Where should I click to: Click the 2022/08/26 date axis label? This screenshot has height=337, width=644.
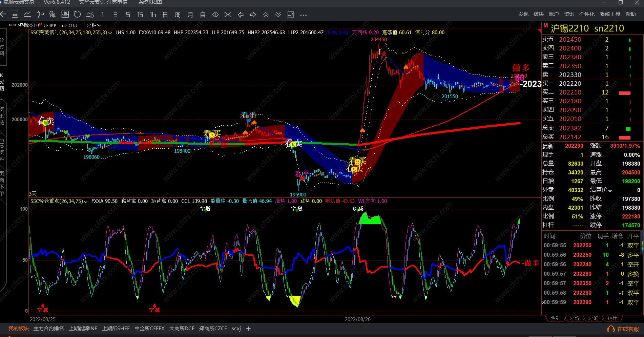358,319
